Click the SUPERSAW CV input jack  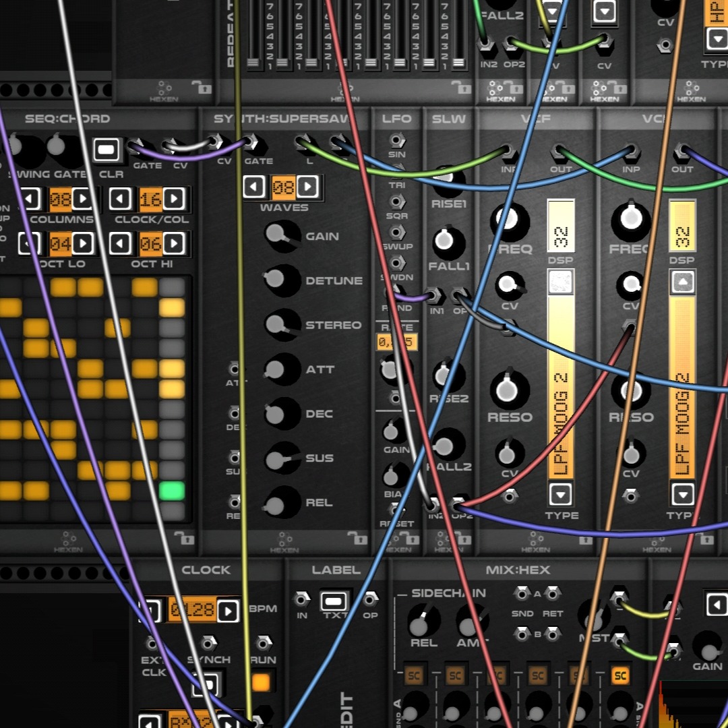[216, 141]
